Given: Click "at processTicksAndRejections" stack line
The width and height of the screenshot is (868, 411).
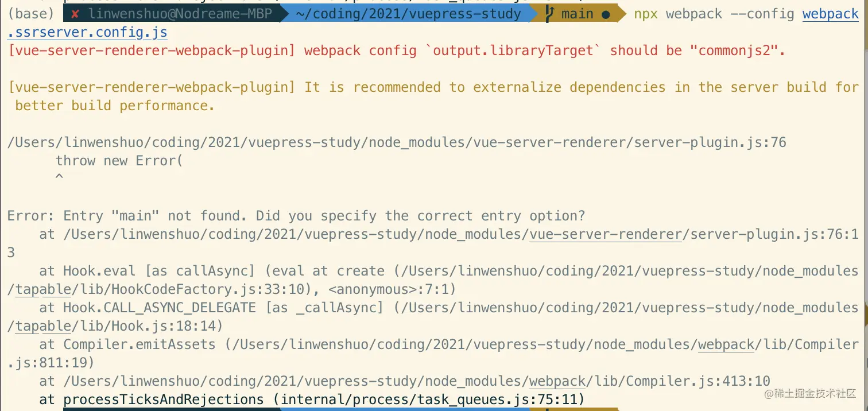Looking at the screenshot, I should point(312,400).
